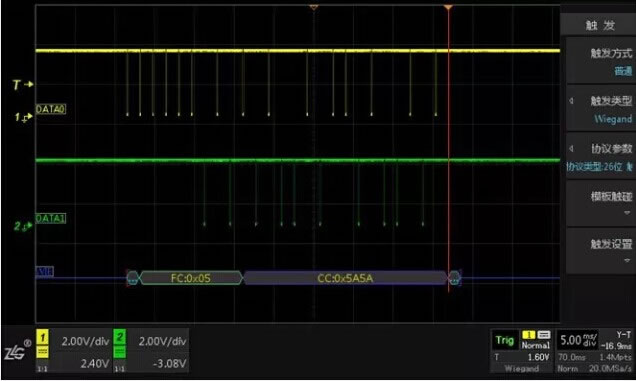Open the 触发方式 menu item
The height and width of the screenshot is (381, 636).
coord(601,61)
